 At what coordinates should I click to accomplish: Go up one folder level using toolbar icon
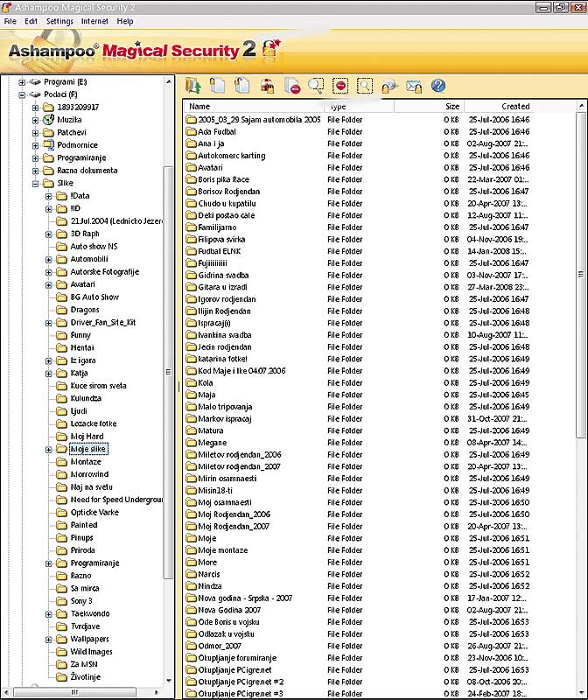(x=193, y=85)
